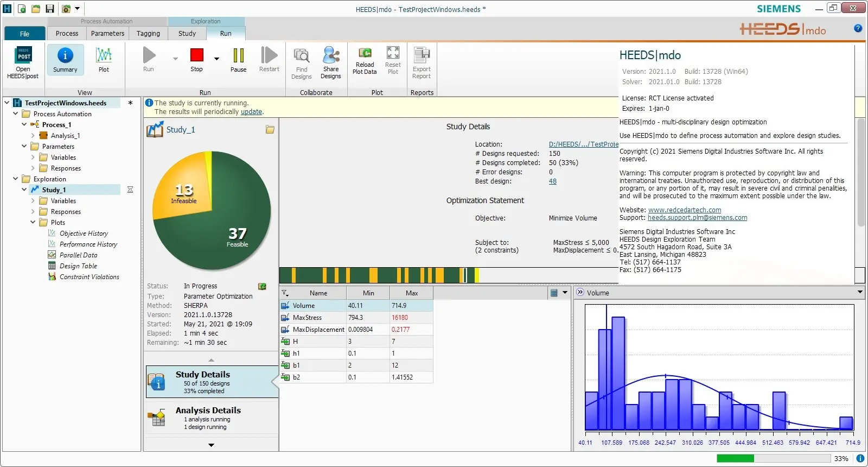This screenshot has height=467, width=868.
Task: Collapse the TestProjectWindows.heeds root node
Action: coord(7,103)
